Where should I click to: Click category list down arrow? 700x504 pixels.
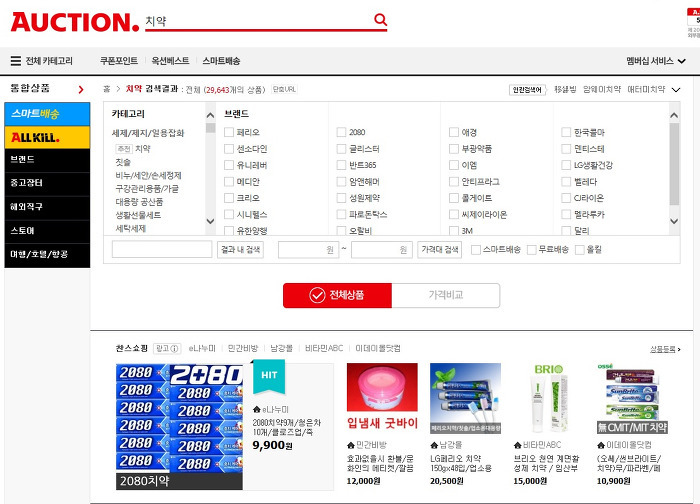click(x=210, y=221)
